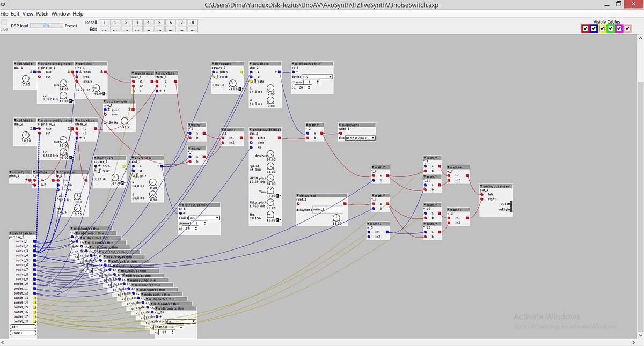The width and height of the screenshot is (644, 346).
Task: Open the File menu
Action: coord(4,13)
